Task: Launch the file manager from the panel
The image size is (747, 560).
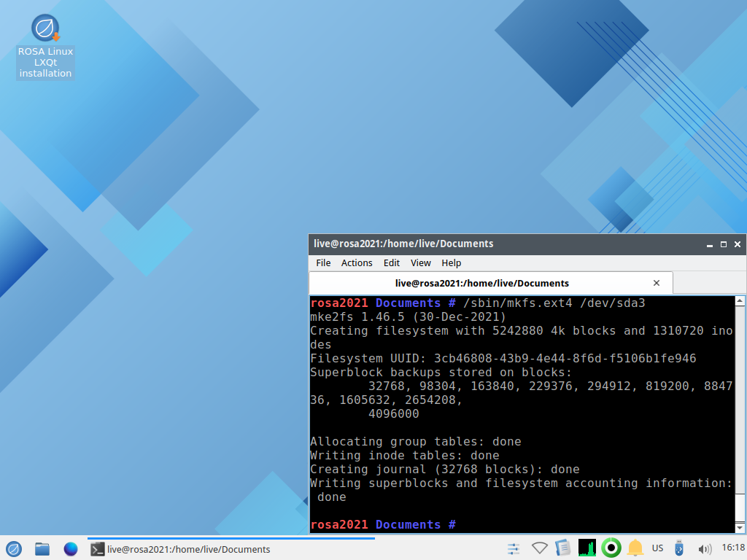Action: pos(42,549)
